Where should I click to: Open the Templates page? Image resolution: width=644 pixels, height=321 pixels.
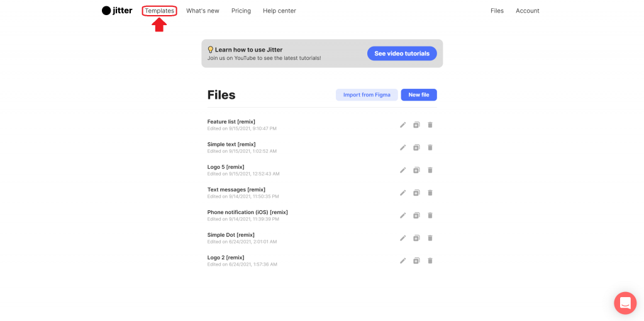(159, 11)
